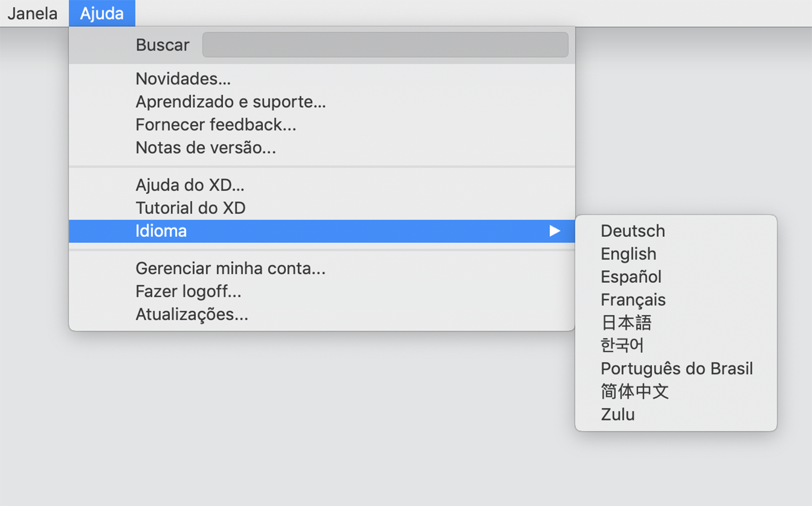Expand the Idioma submenu arrow
This screenshot has height=506, width=812.
click(555, 231)
